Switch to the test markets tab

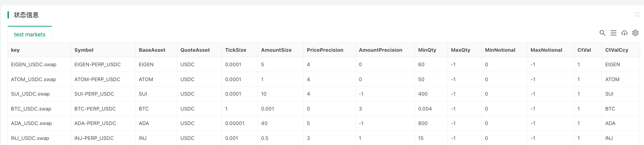pos(30,34)
